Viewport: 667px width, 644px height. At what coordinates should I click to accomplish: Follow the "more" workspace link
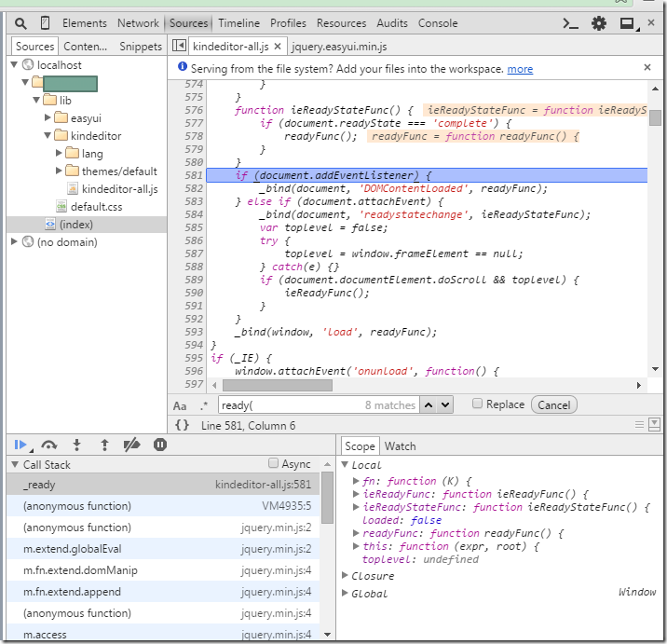520,69
